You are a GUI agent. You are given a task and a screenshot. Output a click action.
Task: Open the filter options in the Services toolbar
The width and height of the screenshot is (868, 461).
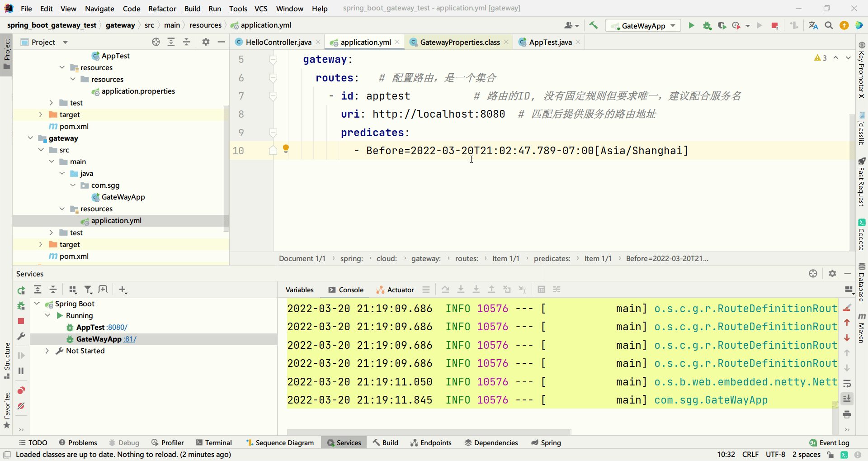88,290
